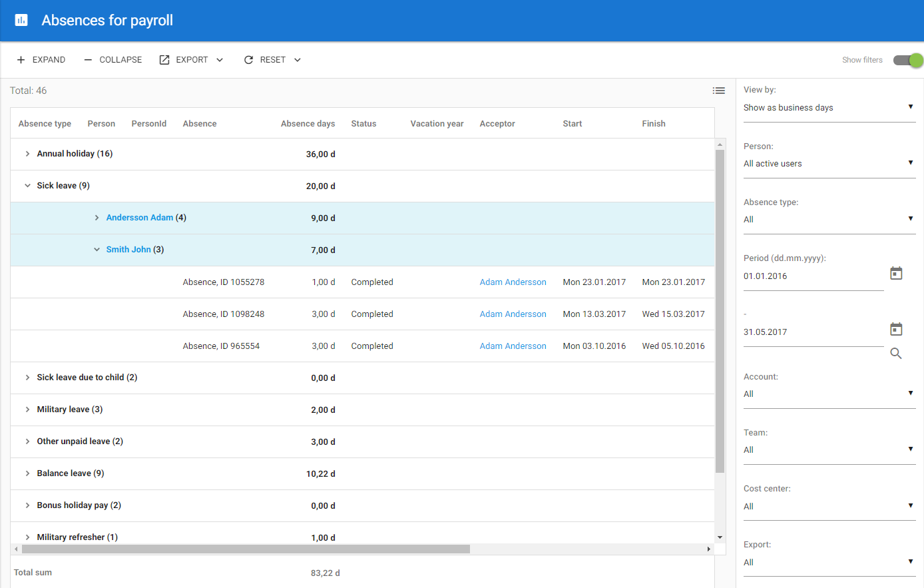Open the Absence type filter dropdown

point(829,220)
